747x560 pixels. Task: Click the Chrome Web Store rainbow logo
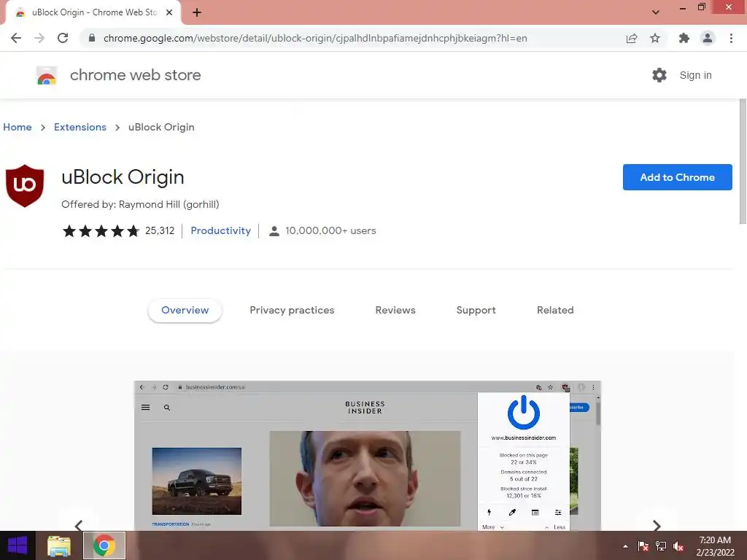[x=47, y=75]
